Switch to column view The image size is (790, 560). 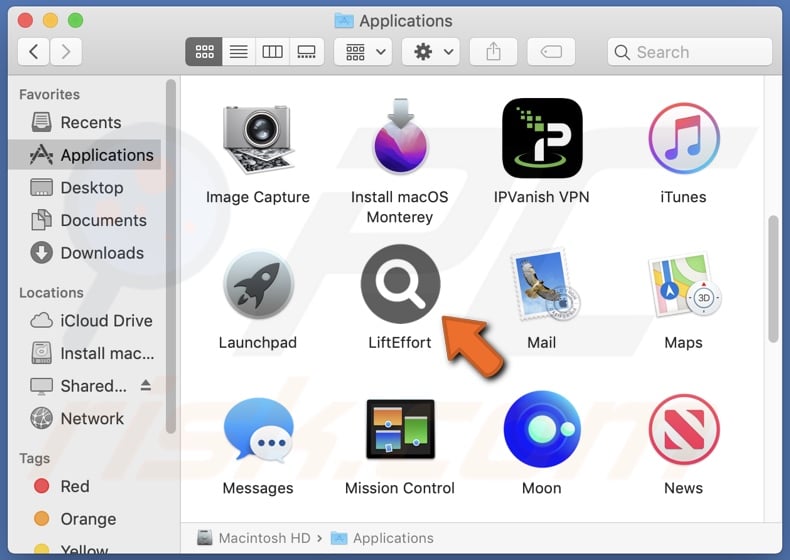tap(273, 51)
